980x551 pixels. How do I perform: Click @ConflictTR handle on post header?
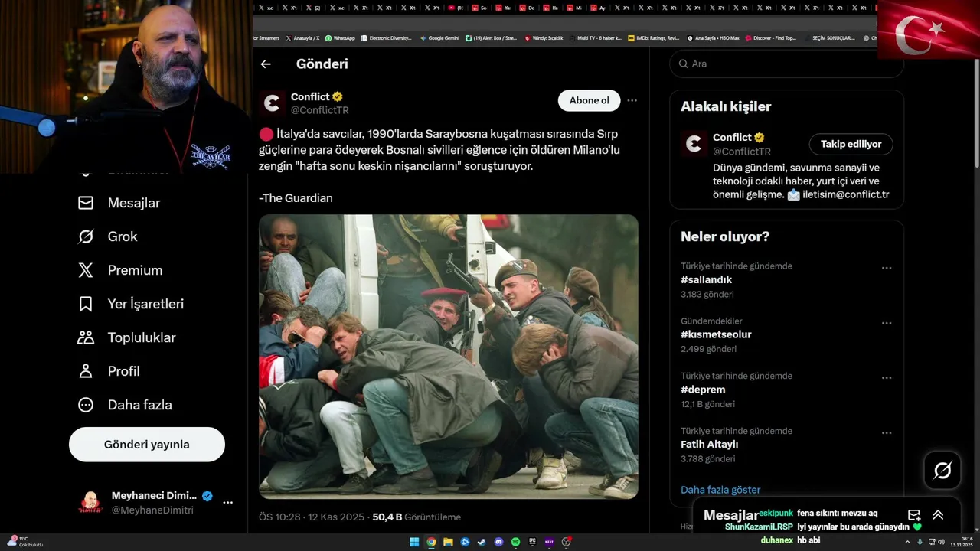[x=320, y=110]
